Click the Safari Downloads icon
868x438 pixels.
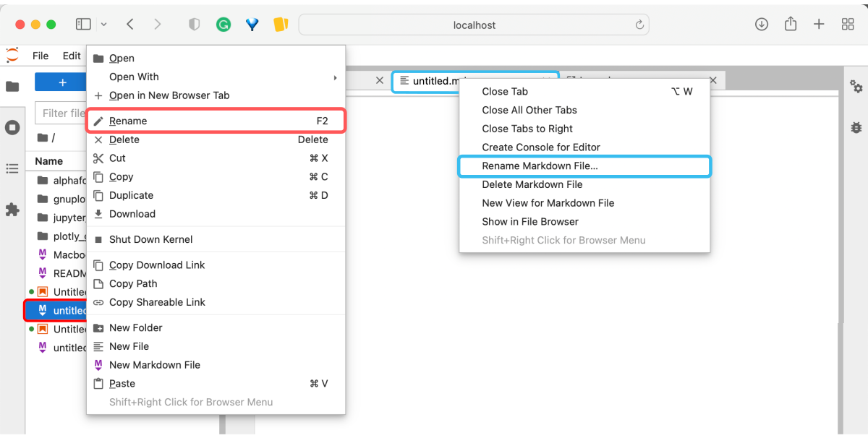click(762, 25)
